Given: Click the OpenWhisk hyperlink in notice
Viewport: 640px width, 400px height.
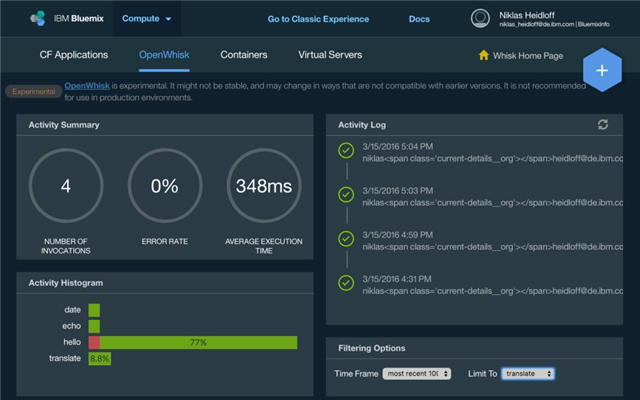Looking at the screenshot, I should 87,86.
